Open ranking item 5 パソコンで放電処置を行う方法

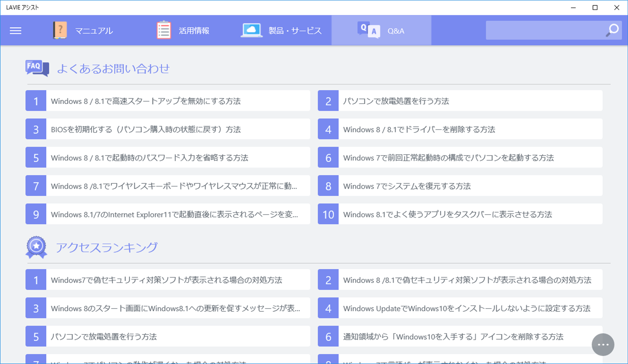168,336
